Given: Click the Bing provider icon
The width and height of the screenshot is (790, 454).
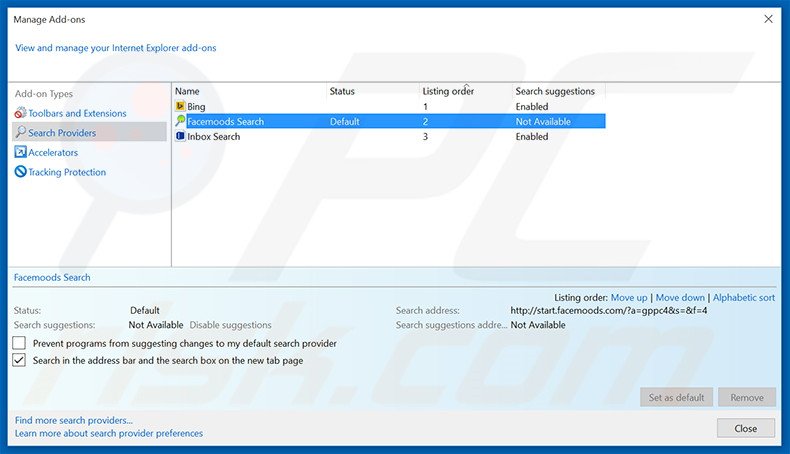Looking at the screenshot, I should coord(180,106).
